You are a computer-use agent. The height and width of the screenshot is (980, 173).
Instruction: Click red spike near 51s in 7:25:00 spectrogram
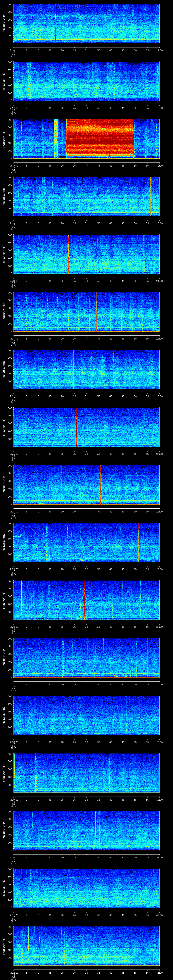(138, 542)
